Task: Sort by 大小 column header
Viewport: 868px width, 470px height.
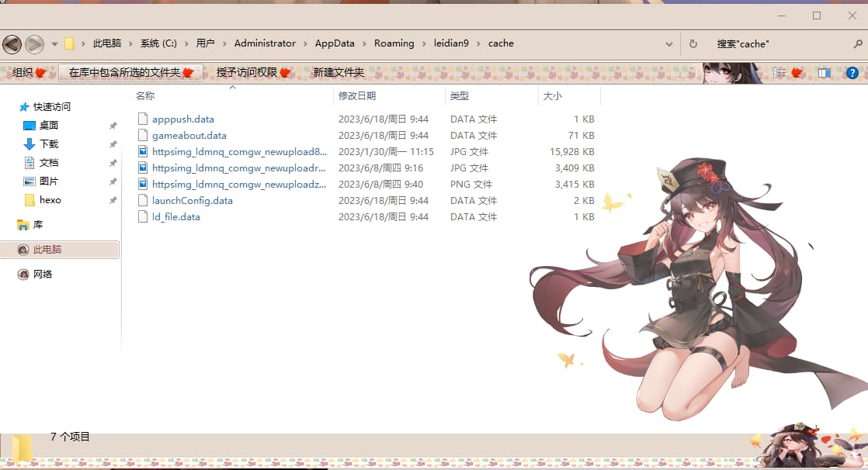Action: (x=553, y=95)
